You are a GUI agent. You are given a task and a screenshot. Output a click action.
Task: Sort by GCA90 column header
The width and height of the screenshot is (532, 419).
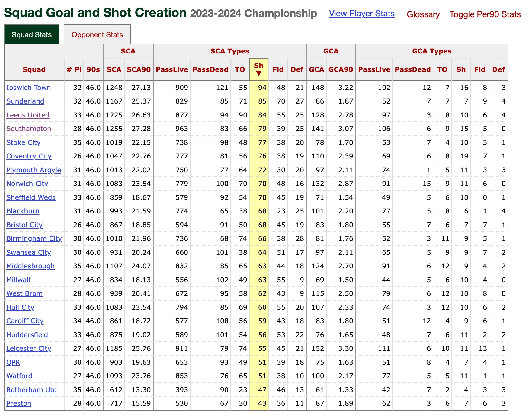[341, 69]
